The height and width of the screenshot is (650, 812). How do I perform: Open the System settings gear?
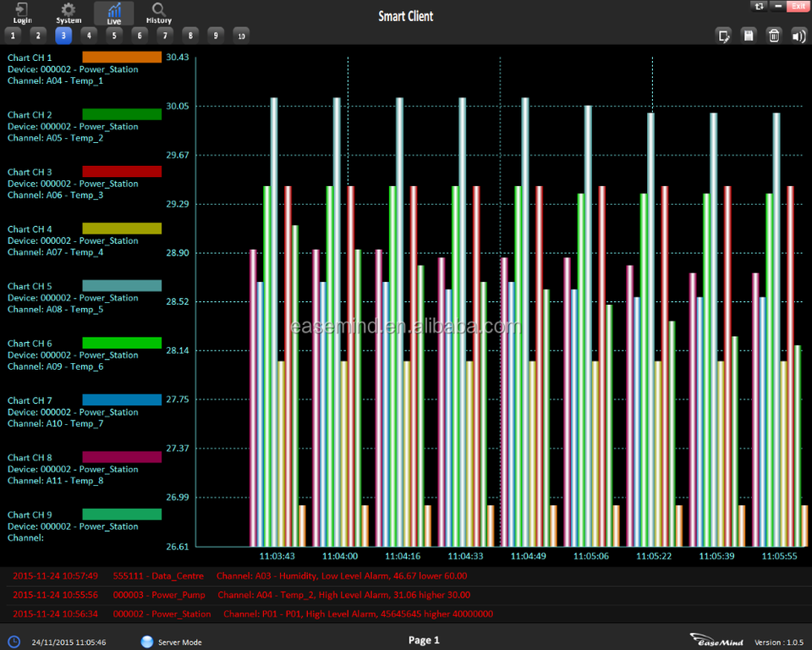click(x=69, y=13)
